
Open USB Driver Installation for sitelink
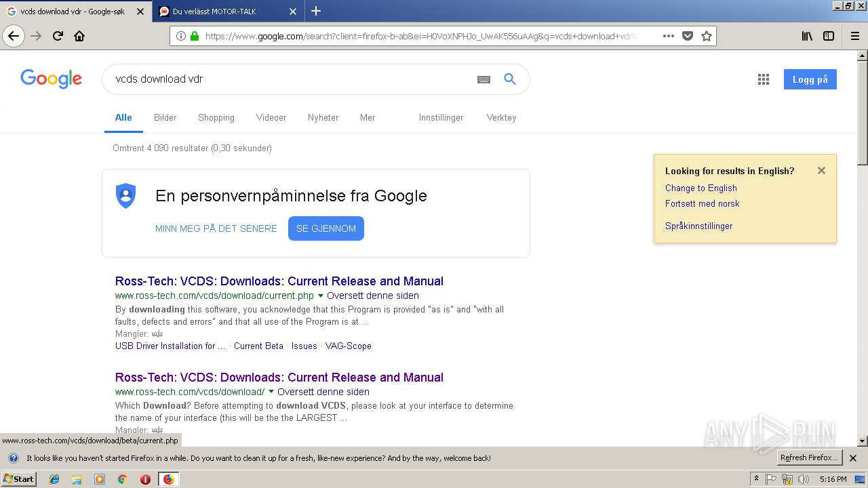170,346
